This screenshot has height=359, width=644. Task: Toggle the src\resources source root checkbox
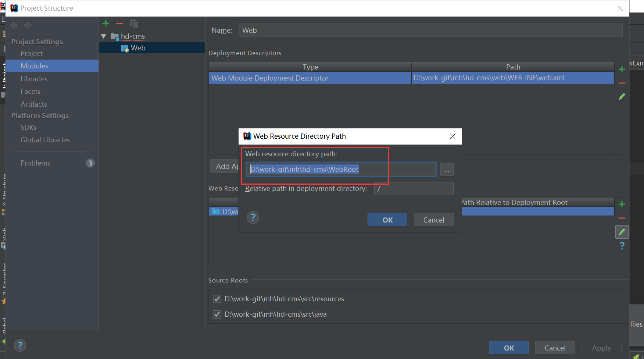tap(217, 299)
